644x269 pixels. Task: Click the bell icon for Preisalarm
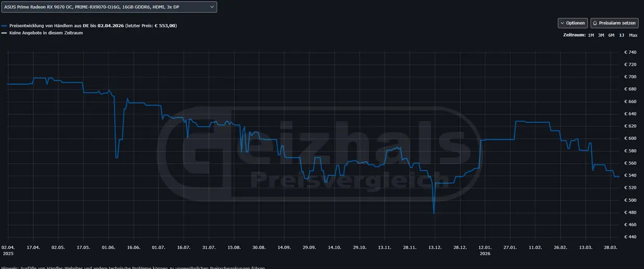(595, 23)
